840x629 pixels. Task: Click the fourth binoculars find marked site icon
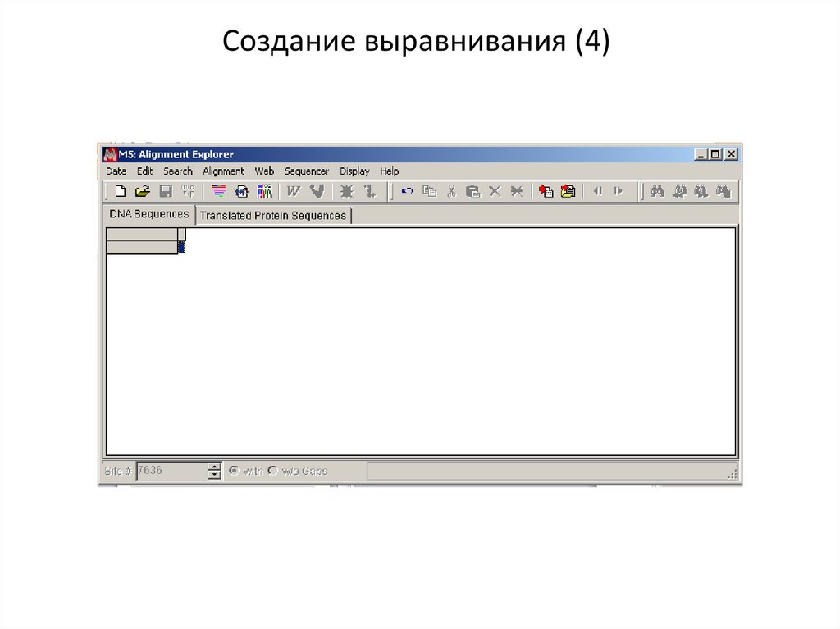(724, 191)
